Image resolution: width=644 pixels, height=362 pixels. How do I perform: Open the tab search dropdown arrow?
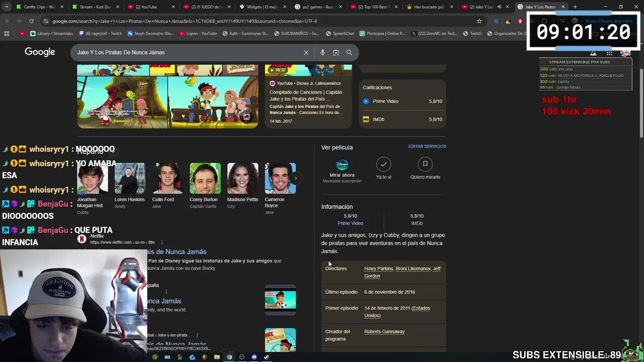(x=7, y=7)
